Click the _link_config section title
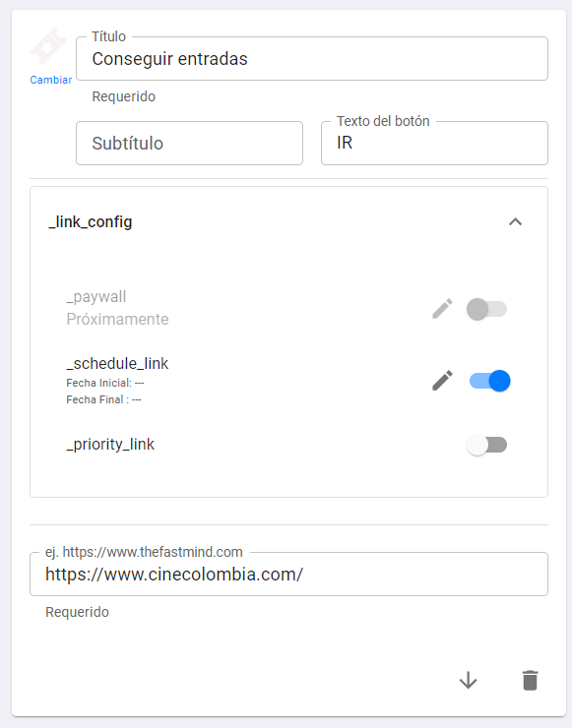572x728 pixels. [91, 222]
